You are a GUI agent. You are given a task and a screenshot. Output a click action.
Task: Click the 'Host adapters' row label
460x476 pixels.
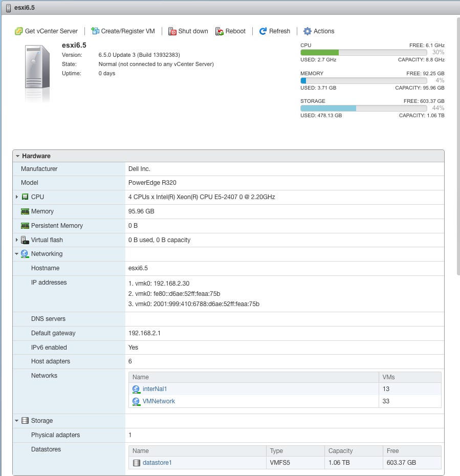pos(51,361)
